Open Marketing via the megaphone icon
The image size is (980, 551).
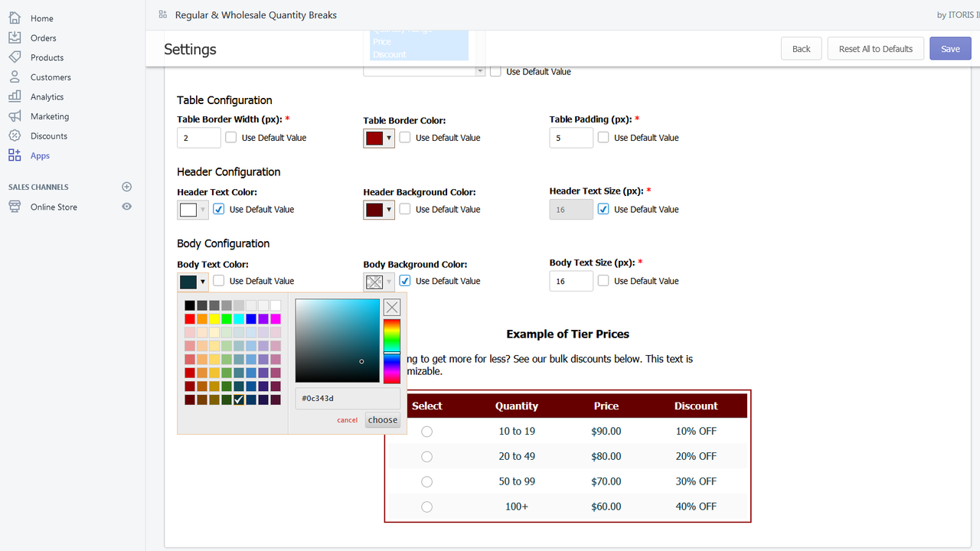pyautogui.click(x=15, y=116)
